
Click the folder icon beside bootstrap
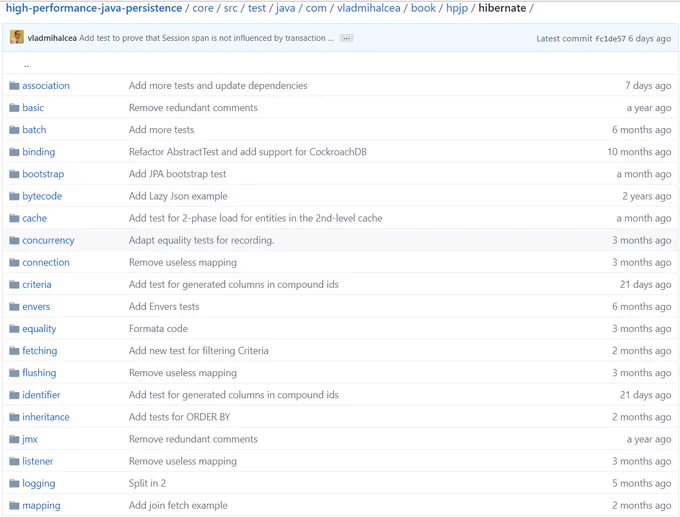14,174
